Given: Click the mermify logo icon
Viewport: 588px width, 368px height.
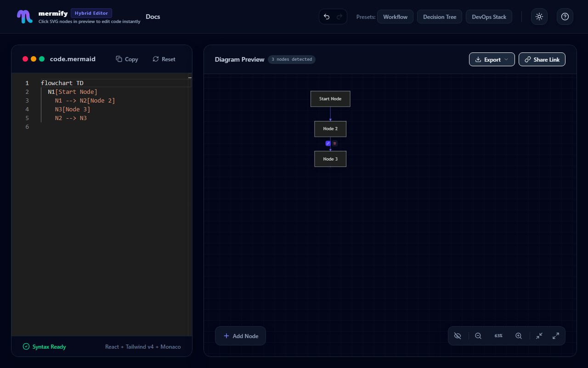Looking at the screenshot, I should tap(25, 17).
